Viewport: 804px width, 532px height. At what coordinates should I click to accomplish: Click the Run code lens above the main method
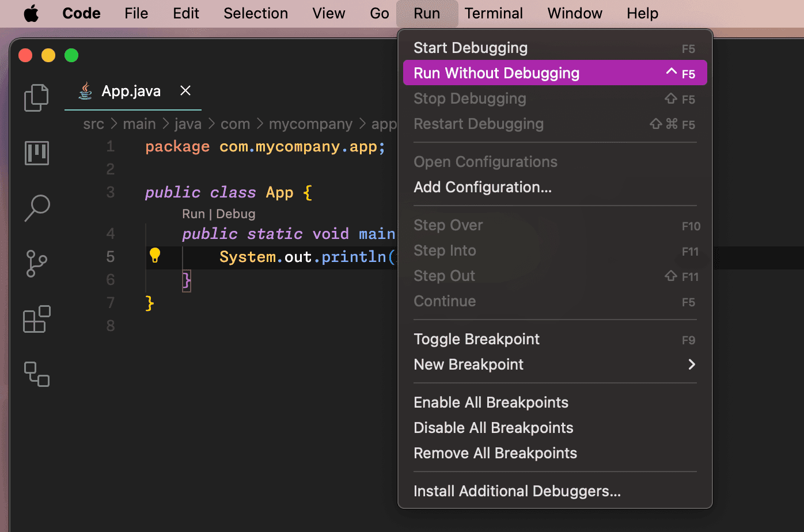click(193, 214)
